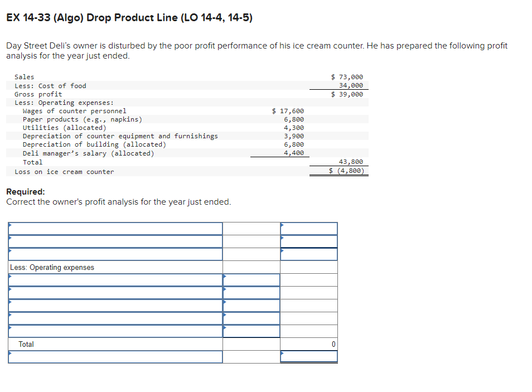The image size is (532, 392).
Task: Click the fourth expense amount field
Action: (251, 318)
